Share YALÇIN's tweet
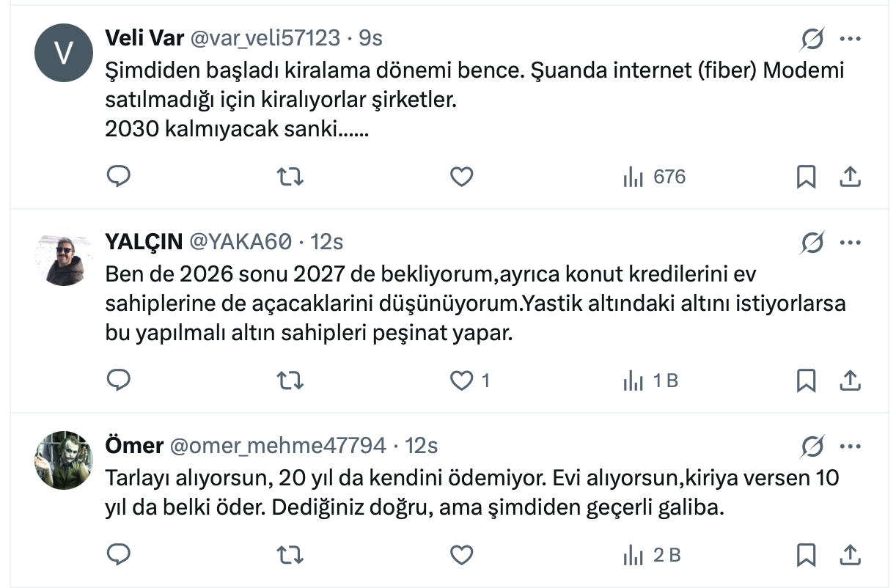Viewport: 896px width, 588px height. coord(849,381)
